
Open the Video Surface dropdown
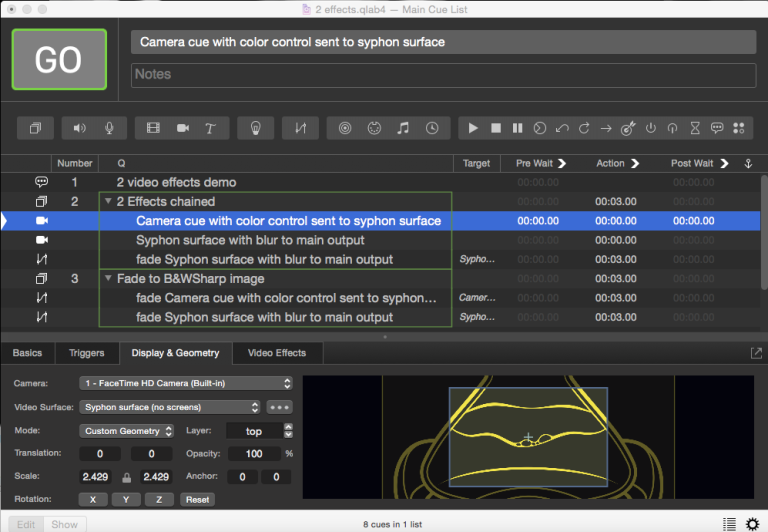pyautogui.click(x=171, y=407)
